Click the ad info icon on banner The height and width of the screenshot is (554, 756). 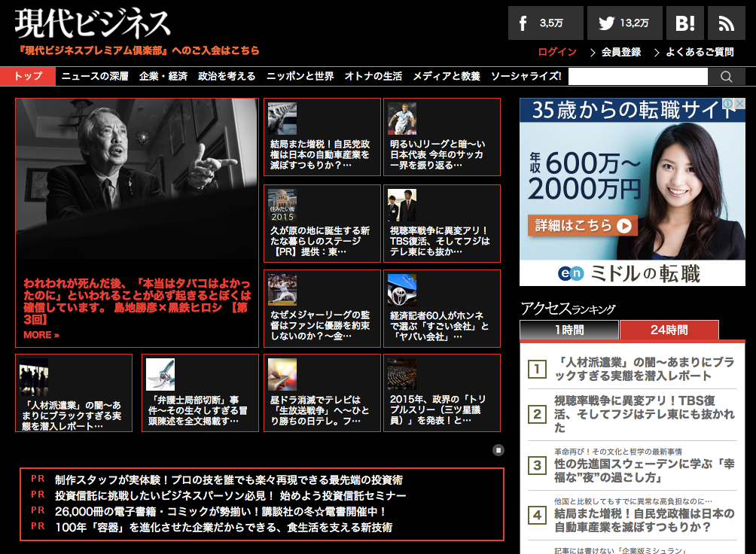[x=727, y=103]
